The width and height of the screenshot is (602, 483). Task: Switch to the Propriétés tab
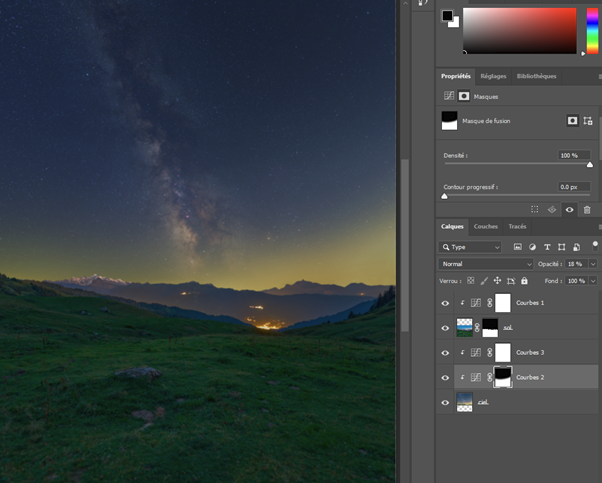(456, 76)
